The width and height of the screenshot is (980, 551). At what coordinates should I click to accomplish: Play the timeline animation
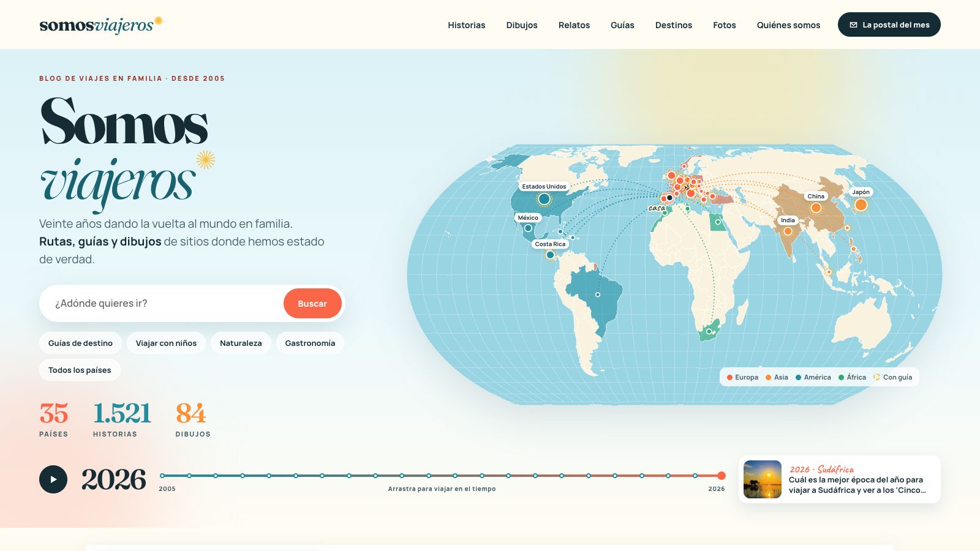53,479
